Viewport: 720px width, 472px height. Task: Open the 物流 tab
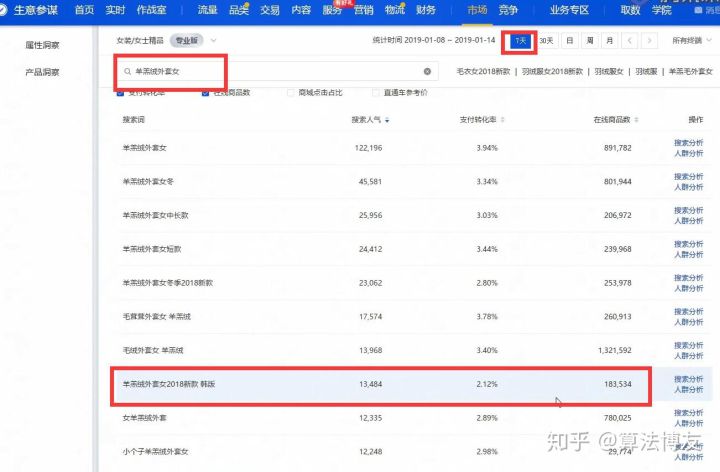[x=394, y=10]
